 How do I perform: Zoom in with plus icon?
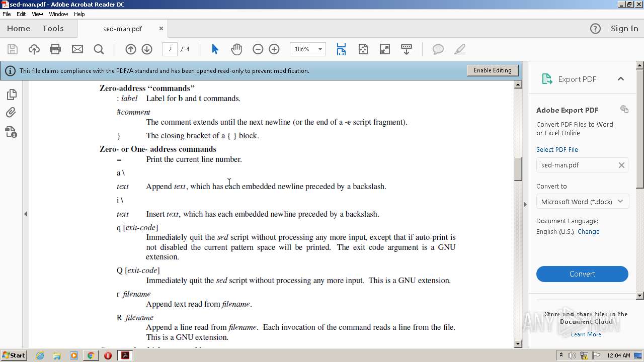(274, 49)
